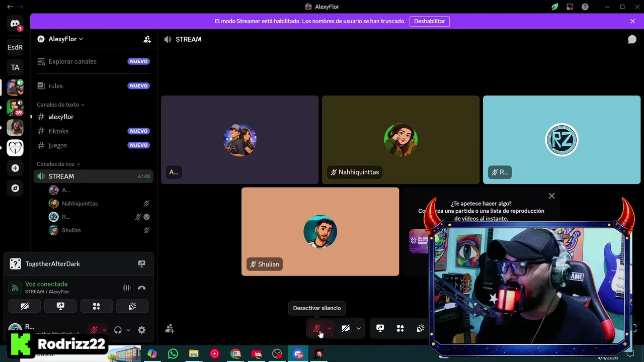The height and width of the screenshot is (362, 644).
Task: Select the juegos text channel
Action: tap(94, 145)
